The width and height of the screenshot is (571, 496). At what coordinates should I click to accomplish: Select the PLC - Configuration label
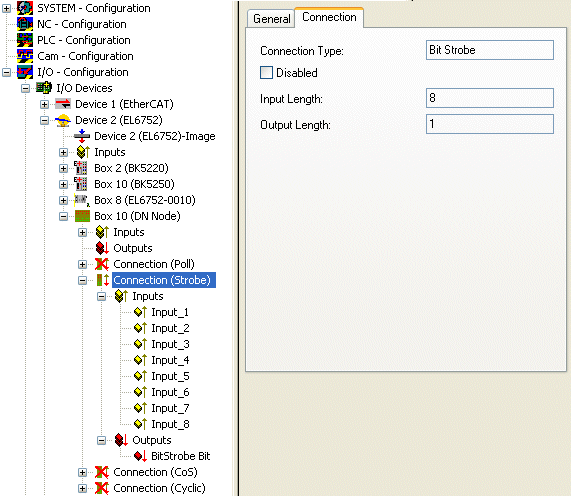pyautogui.click(x=84, y=40)
